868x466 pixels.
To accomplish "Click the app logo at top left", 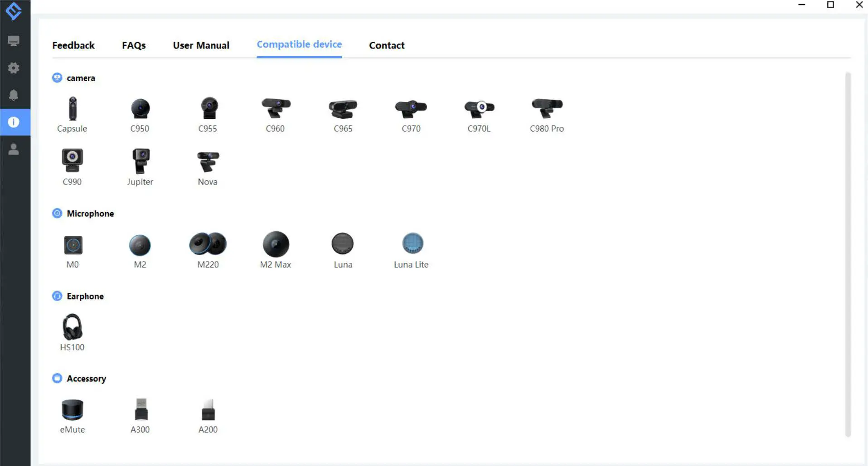I will pyautogui.click(x=14, y=11).
